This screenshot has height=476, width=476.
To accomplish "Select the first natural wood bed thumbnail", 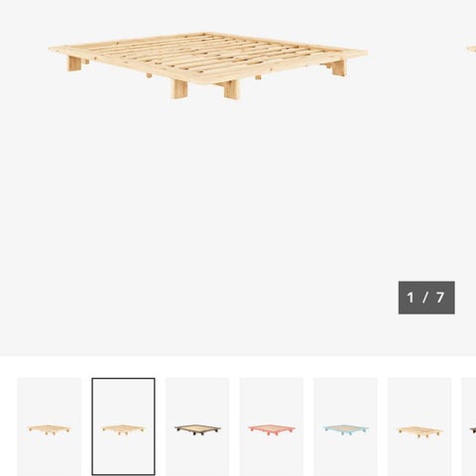I will (50, 426).
